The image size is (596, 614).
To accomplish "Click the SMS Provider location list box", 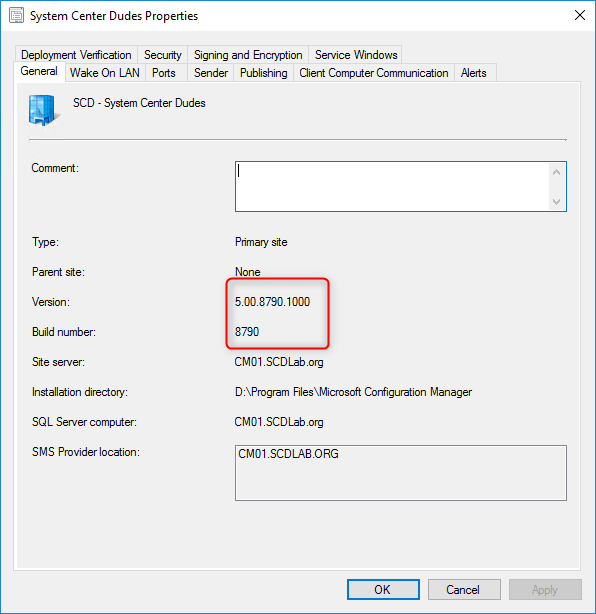I will click(x=401, y=473).
